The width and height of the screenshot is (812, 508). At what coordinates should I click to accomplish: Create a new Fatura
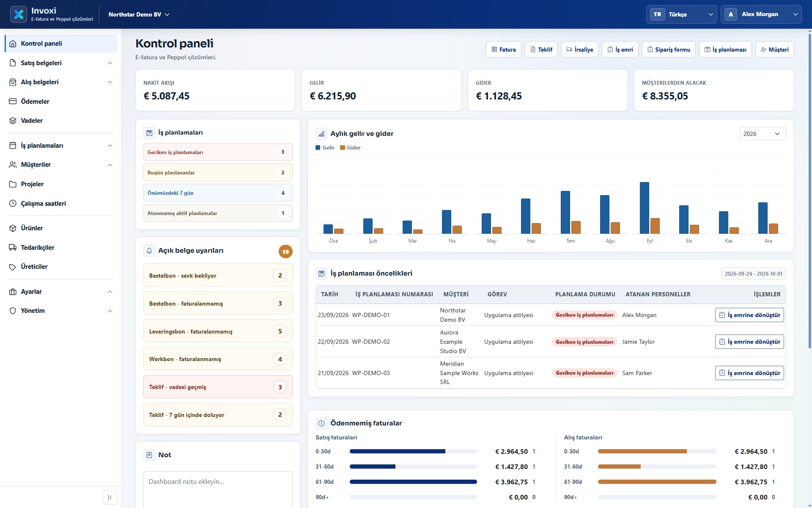(x=504, y=50)
